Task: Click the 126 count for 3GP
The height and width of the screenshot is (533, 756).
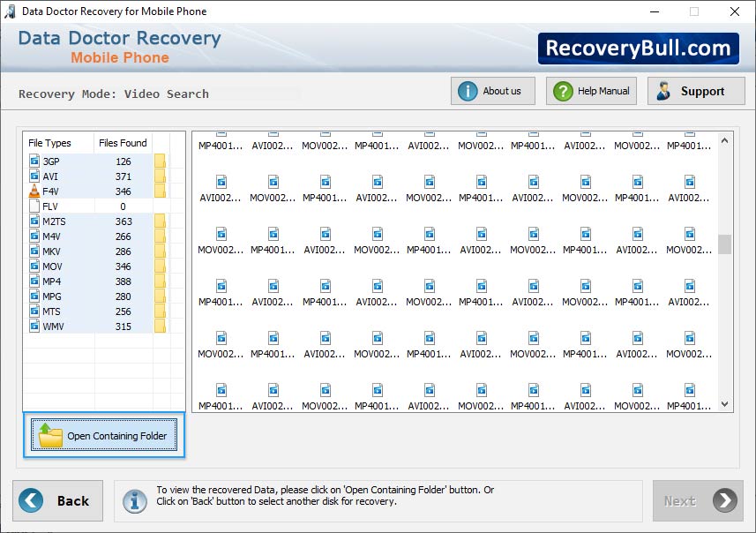Action: point(123,161)
